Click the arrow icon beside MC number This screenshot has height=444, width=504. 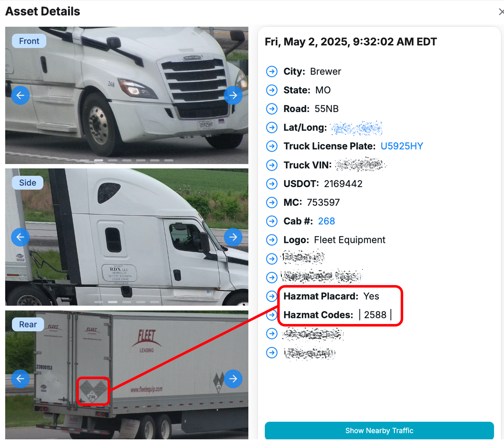(272, 203)
